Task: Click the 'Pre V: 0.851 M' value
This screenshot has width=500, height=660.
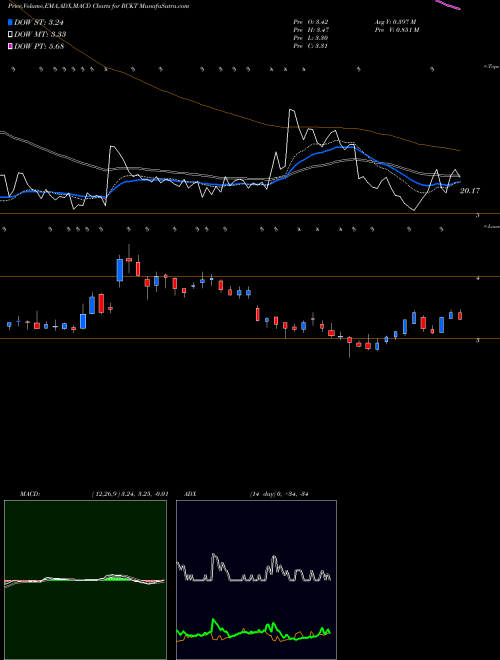Action: point(397,30)
